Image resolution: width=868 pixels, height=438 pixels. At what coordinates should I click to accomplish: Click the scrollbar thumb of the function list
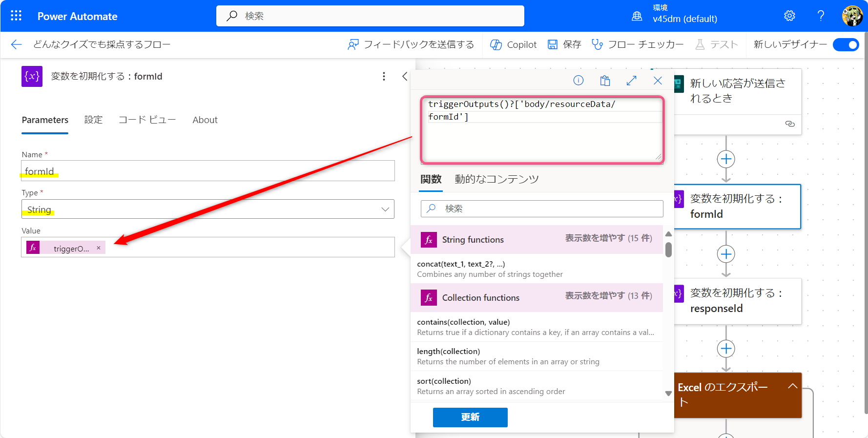(668, 250)
